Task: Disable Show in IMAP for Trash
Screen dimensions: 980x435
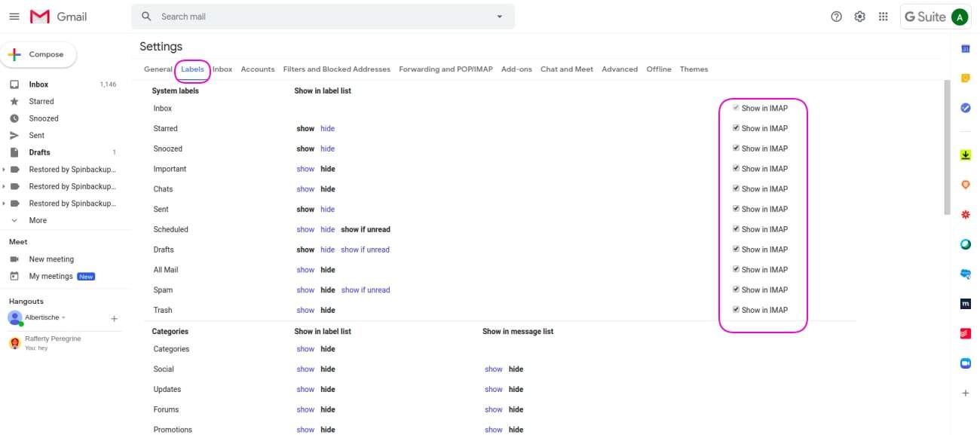Action: click(736, 309)
